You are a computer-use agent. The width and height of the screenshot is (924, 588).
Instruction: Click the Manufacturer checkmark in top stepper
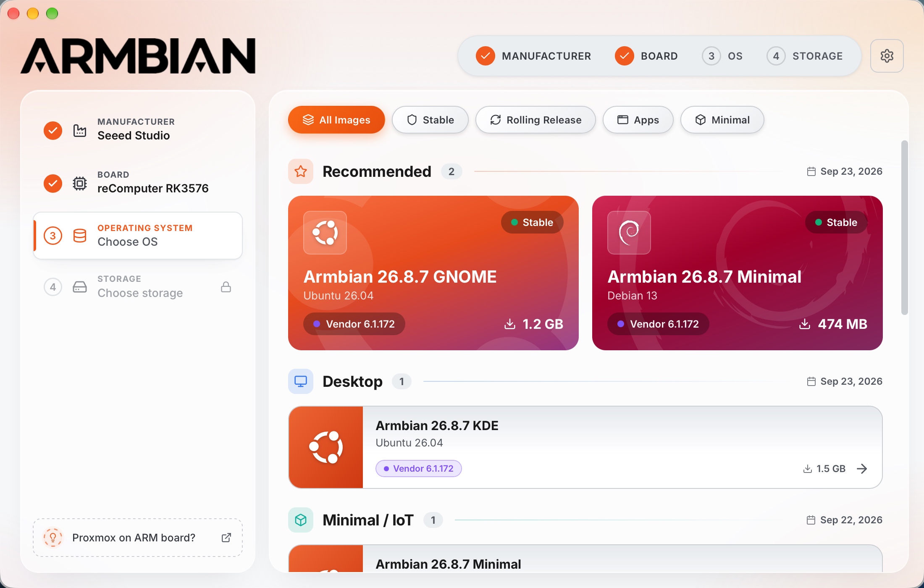click(485, 56)
